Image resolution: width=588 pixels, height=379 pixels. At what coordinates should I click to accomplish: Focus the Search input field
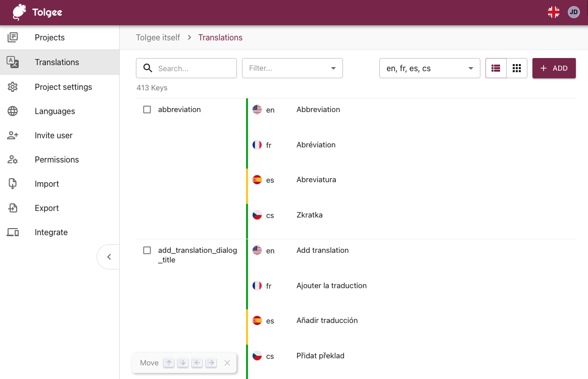pos(186,68)
